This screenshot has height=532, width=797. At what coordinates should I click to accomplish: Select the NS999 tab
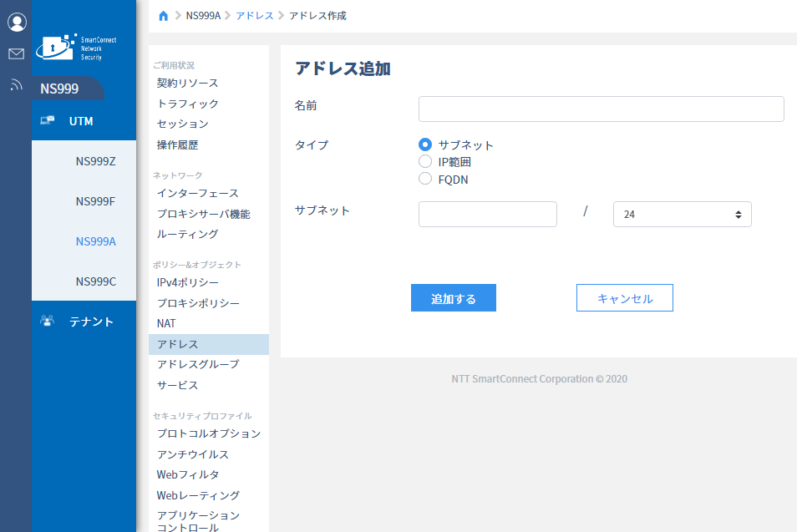coord(68,89)
